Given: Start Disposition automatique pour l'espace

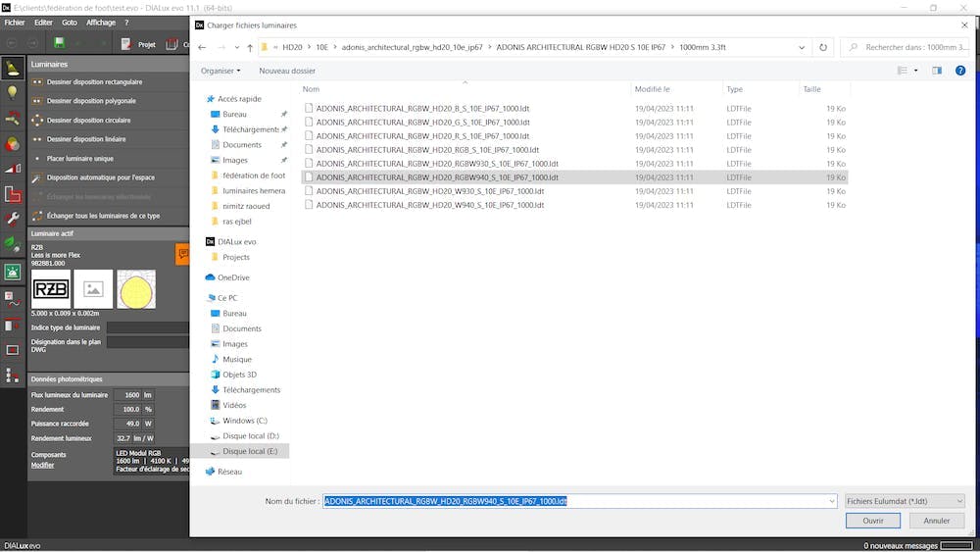Looking at the screenshot, I should (x=100, y=177).
